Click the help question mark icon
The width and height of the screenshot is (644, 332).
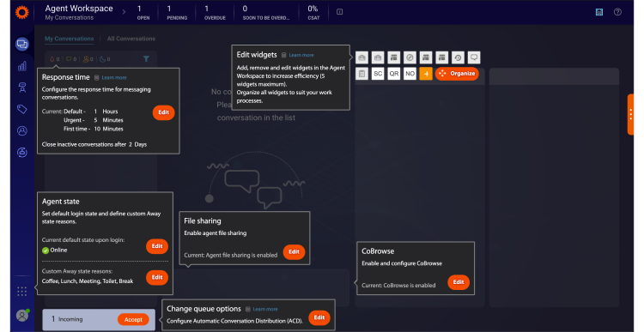pos(617,12)
